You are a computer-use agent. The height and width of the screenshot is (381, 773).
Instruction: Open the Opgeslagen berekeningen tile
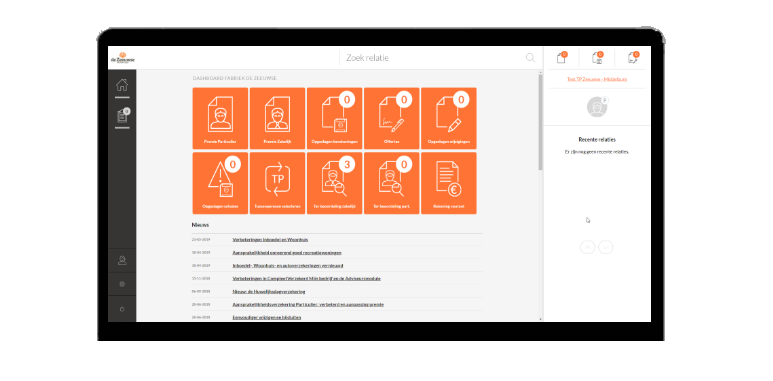click(x=334, y=118)
